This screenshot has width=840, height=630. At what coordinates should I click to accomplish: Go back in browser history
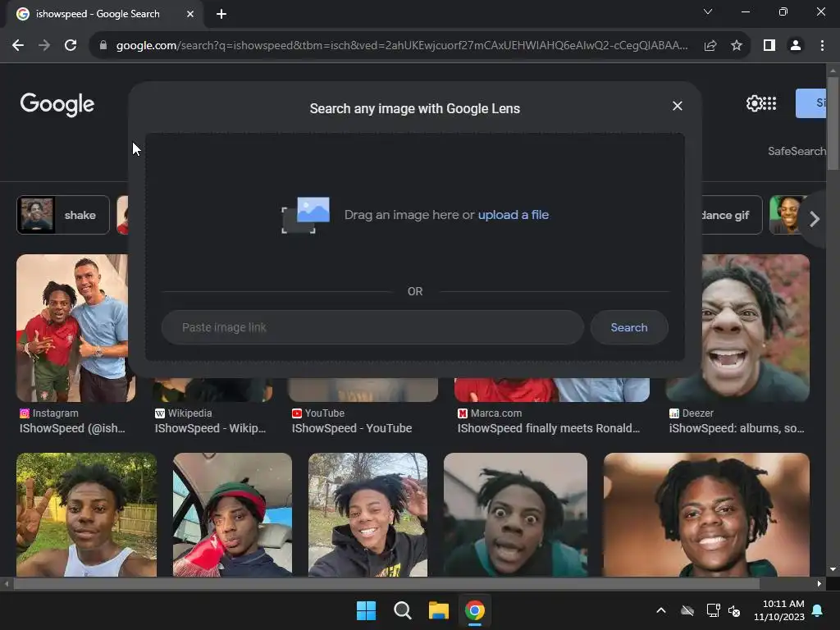click(18, 46)
